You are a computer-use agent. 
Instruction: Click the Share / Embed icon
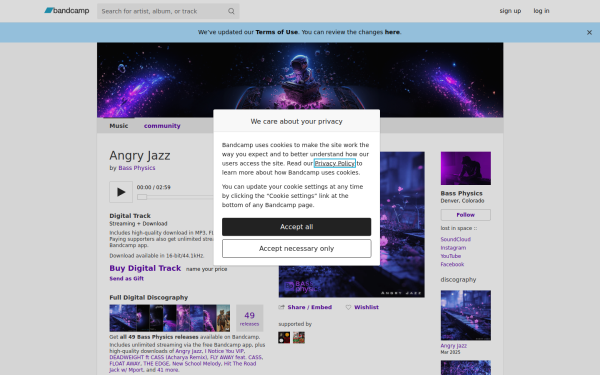tap(282, 307)
